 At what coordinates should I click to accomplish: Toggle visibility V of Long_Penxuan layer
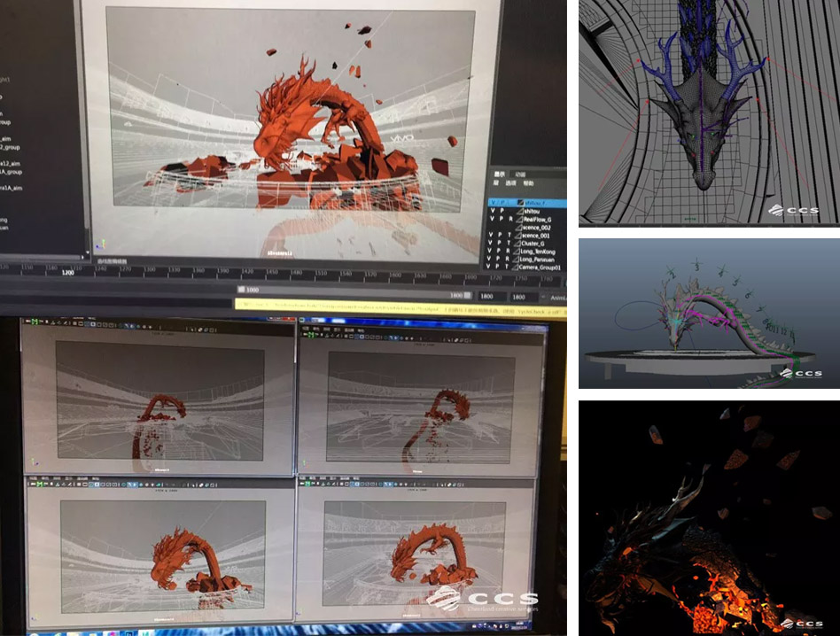pos(488,260)
